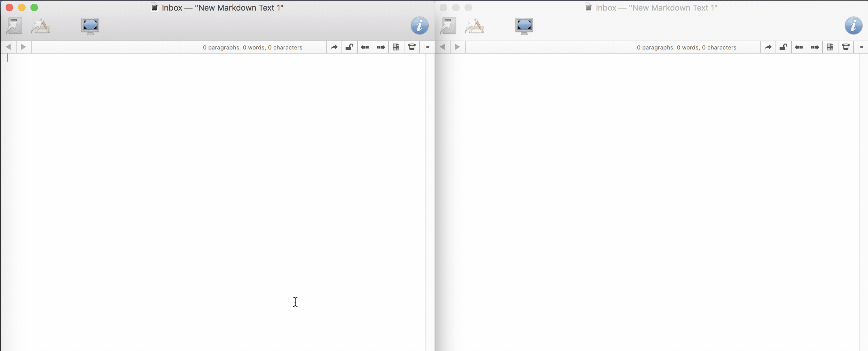Image resolution: width=868 pixels, height=351 pixels.
Task: Enter full screen via monitor icon in active window
Action: 90,26
